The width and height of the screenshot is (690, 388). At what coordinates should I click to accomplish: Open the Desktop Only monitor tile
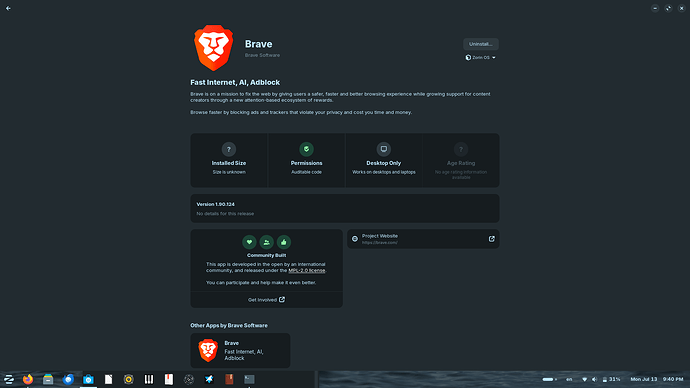[x=384, y=160]
